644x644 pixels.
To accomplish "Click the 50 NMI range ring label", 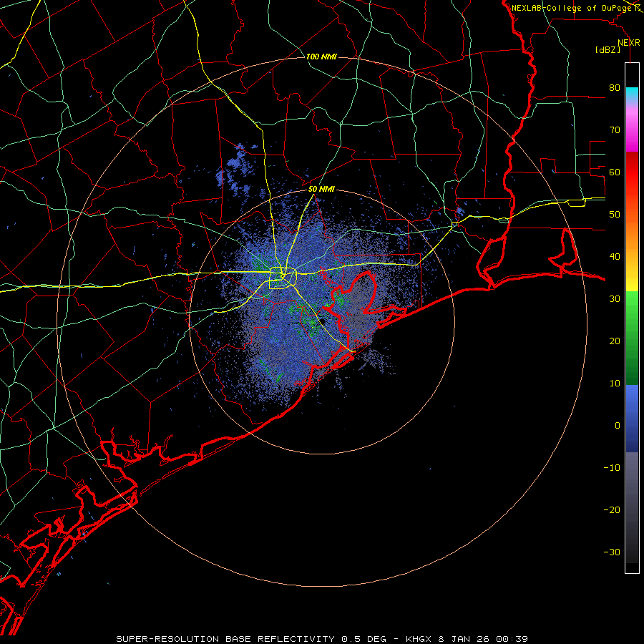I will pyautogui.click(x=321, y=190).
